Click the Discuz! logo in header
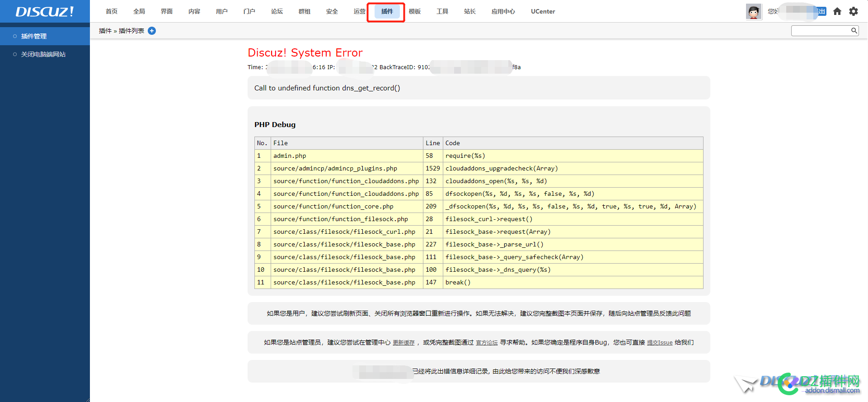This screenshot has height=402, width=868. pyautogui.click(x=45, y=11)
